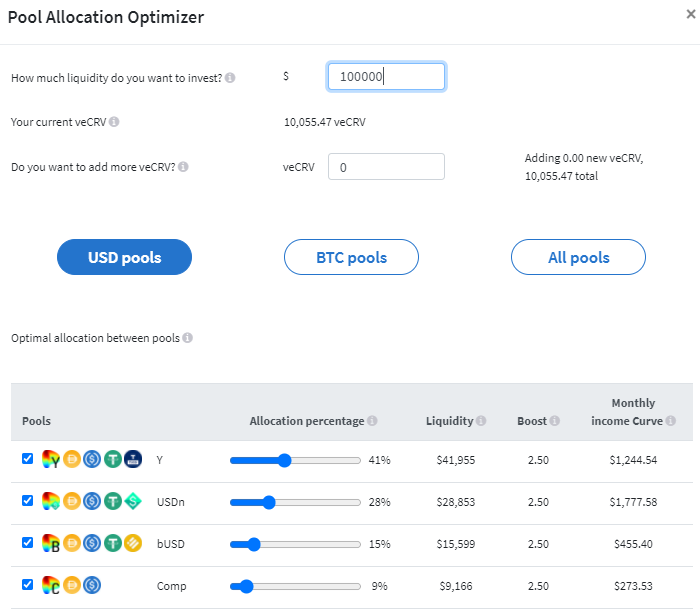Click the Pools column header
700x612 pixels.
36,421
